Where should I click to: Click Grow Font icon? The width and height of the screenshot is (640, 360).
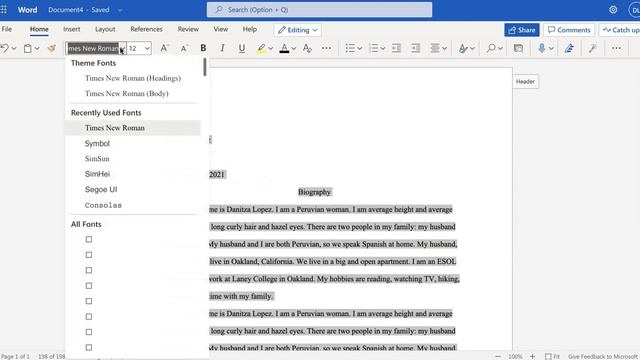tap(164, 48)
